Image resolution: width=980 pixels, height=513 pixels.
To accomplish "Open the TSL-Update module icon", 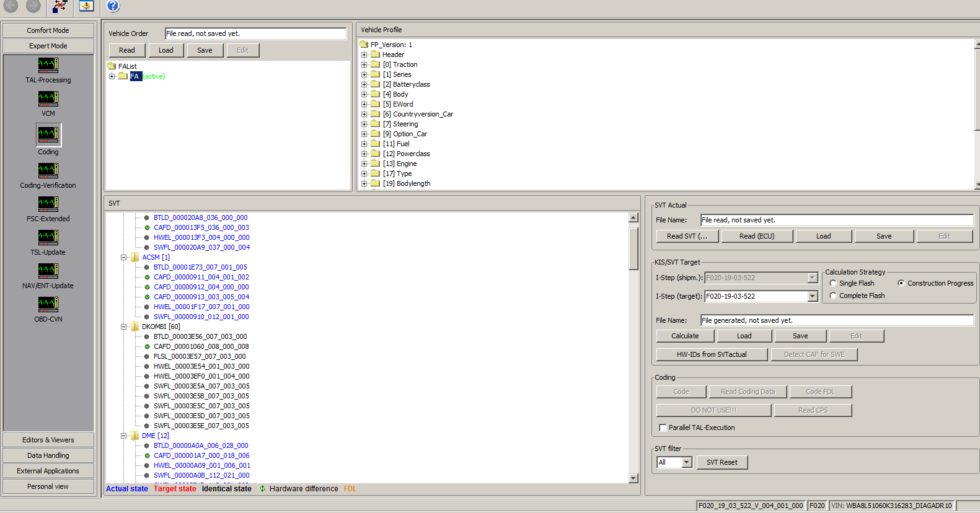I will [x=48, y=237].
